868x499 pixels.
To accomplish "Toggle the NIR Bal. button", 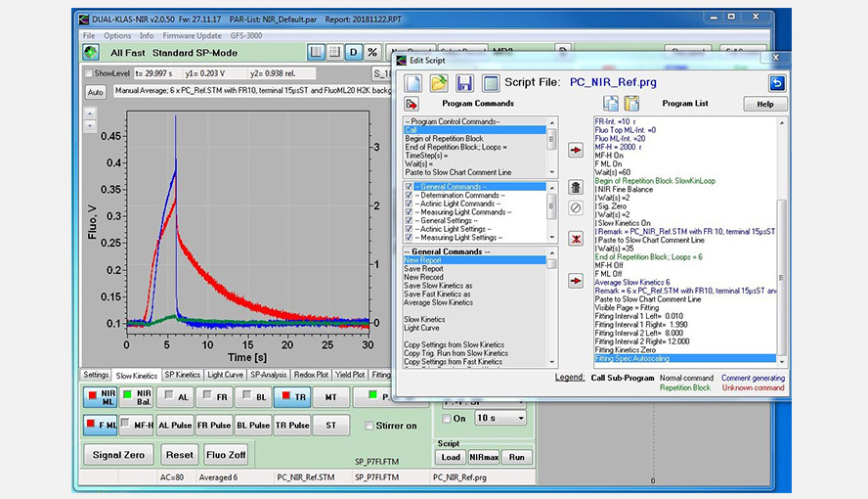I will (x=136, y=397).
